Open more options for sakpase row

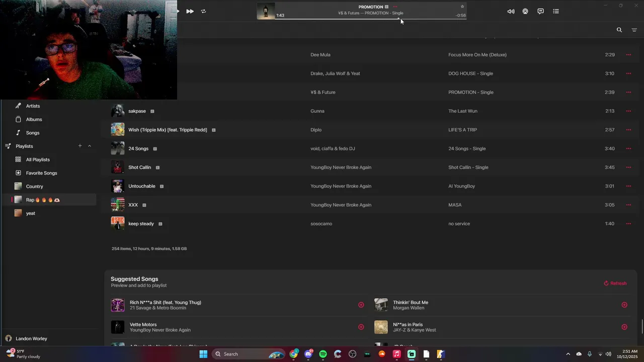628,111
